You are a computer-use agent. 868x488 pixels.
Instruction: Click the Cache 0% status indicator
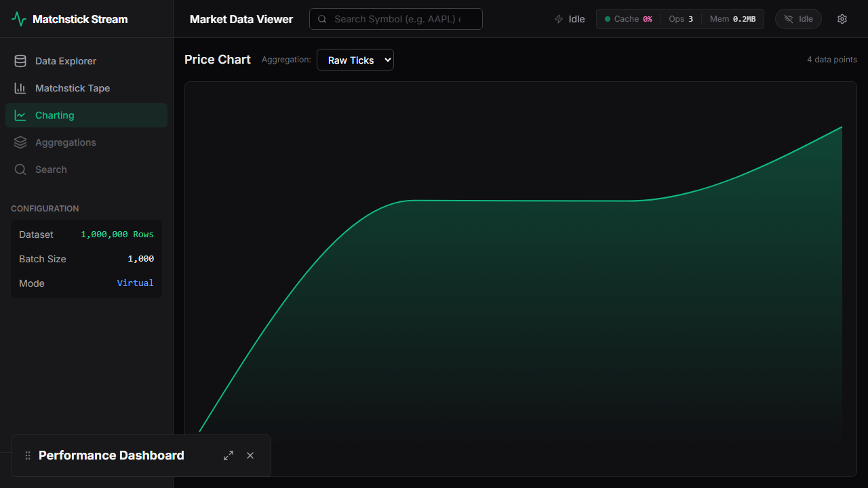[x=628, y=19]
